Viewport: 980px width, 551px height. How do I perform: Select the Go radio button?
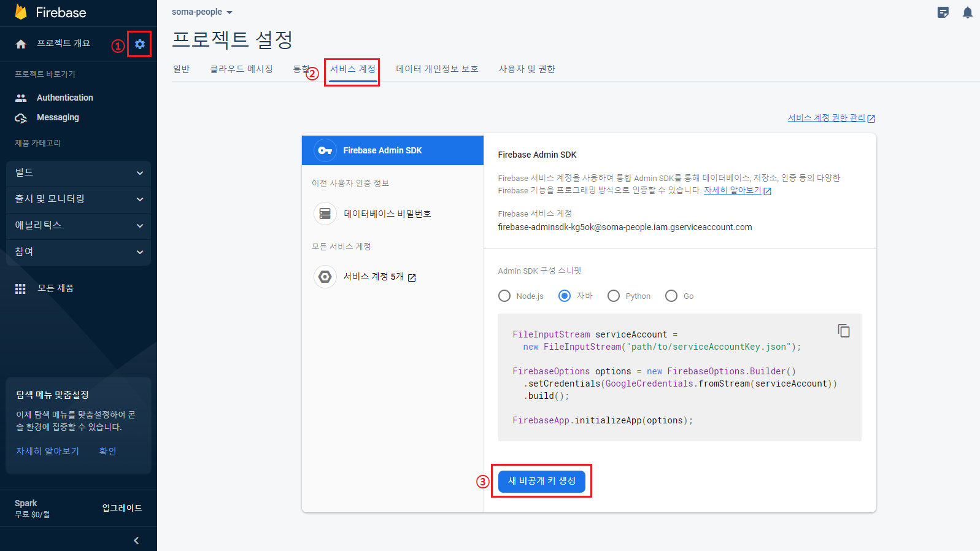pos(671,296)
